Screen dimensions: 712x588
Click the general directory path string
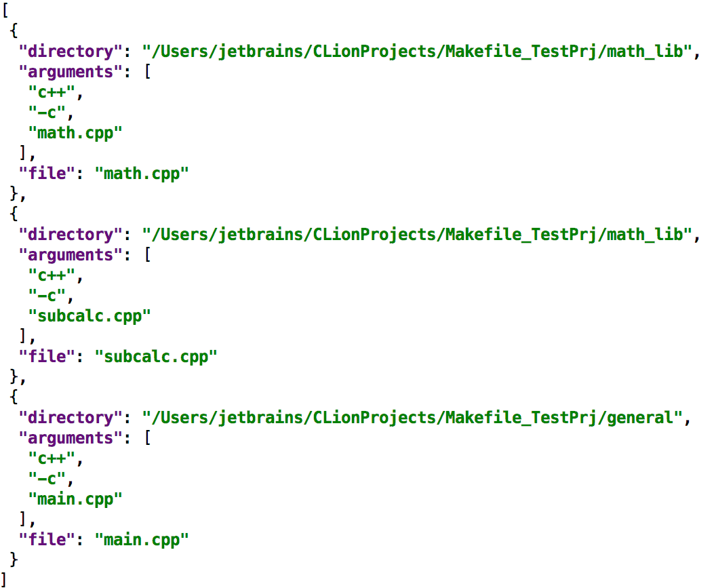click(x=413, y=417)
